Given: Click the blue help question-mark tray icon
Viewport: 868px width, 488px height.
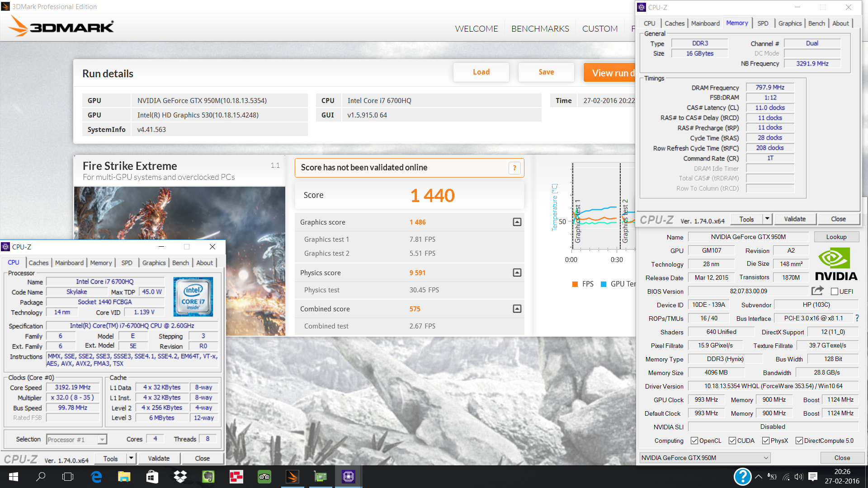Looking at the screenshot, I should (x=743, y=477).
